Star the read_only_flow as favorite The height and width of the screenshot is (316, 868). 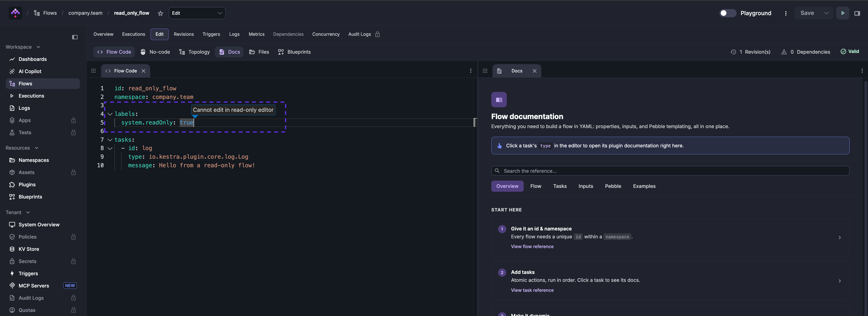(160, 13)
